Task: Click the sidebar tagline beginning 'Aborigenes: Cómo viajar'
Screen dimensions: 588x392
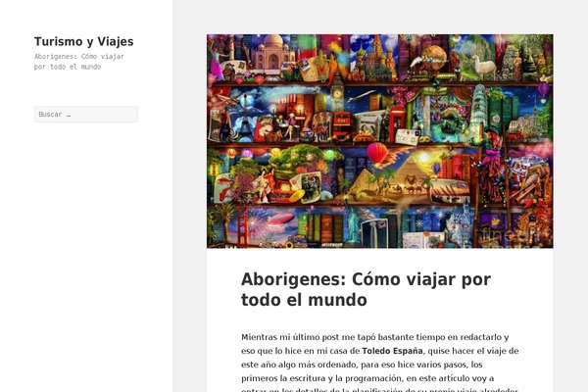Action: pos(79,62)
